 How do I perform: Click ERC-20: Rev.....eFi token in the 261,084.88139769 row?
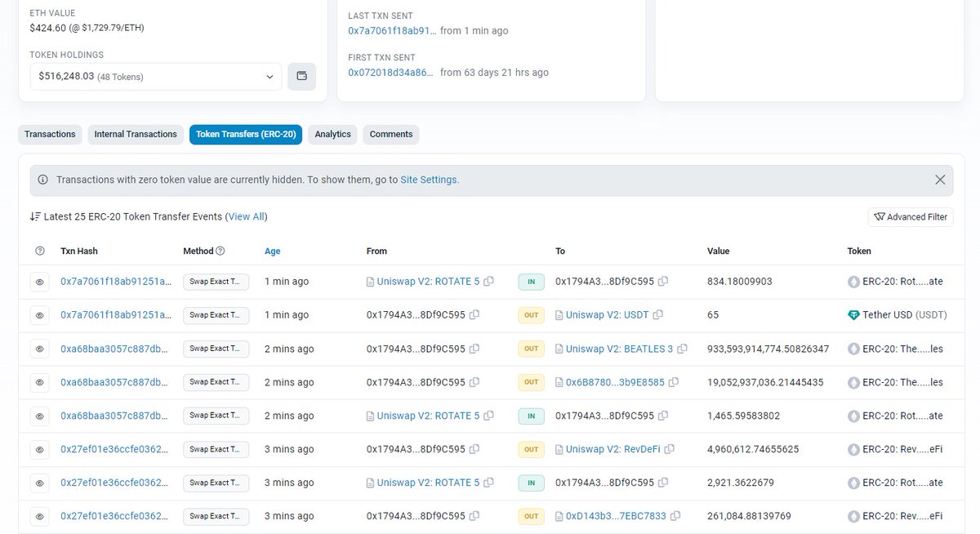click(903, 516)
